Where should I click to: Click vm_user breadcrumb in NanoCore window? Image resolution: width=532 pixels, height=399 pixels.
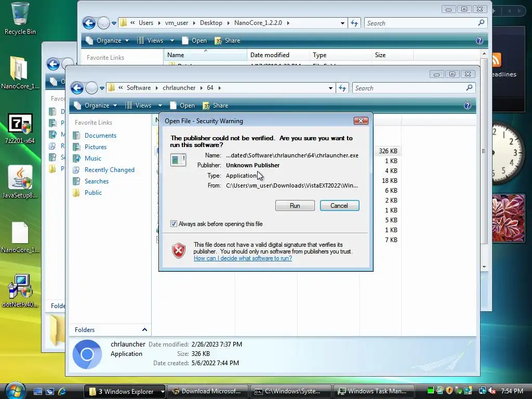tap(177, 23)
